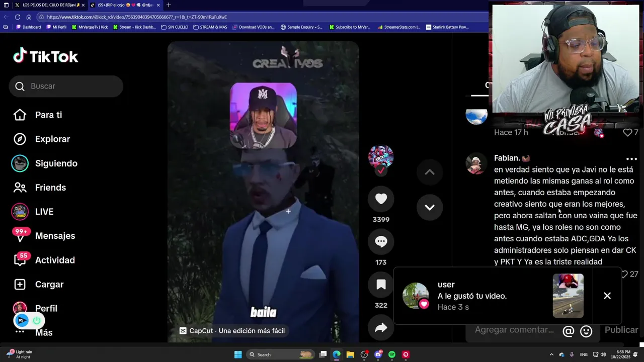Open Fabian's avatar picture

coord(475,163)
